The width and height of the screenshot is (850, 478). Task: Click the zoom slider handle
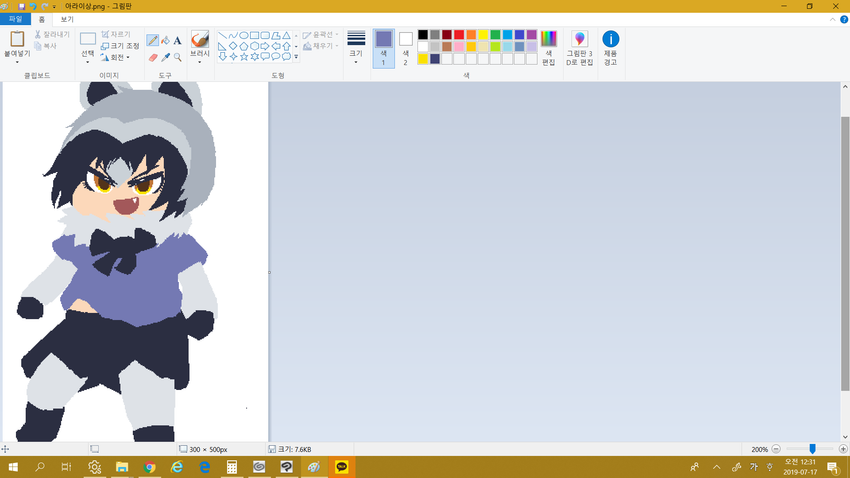(812, 449)
